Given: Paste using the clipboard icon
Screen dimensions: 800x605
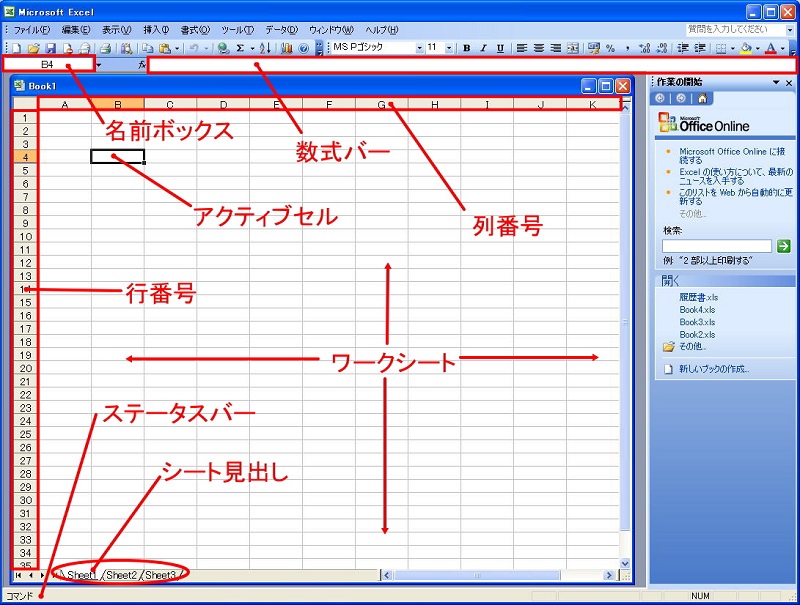Looking at the screenshot, I should coord(165,48).
